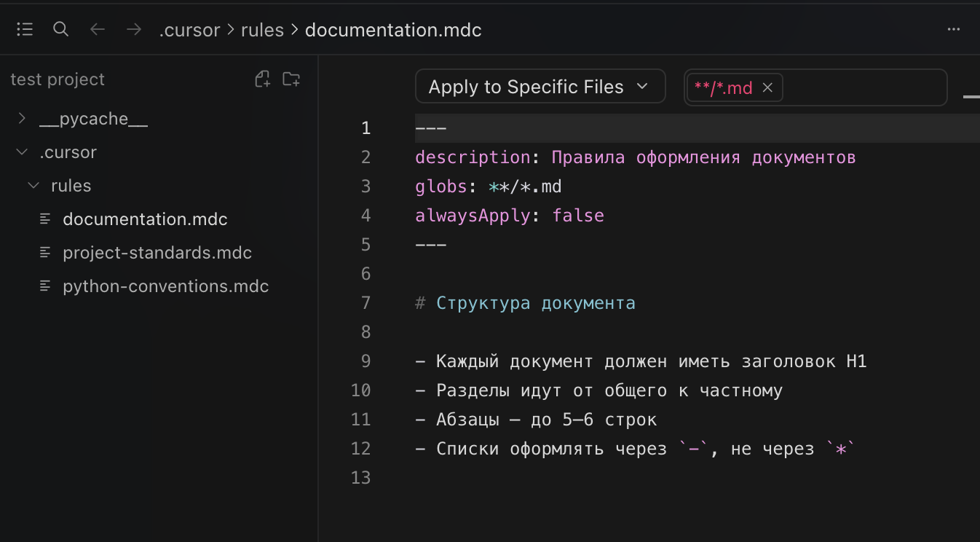This screenshot has height=542, width=980.
Task: Click the line starting Списки оформлять через
Action: (635, 449)
